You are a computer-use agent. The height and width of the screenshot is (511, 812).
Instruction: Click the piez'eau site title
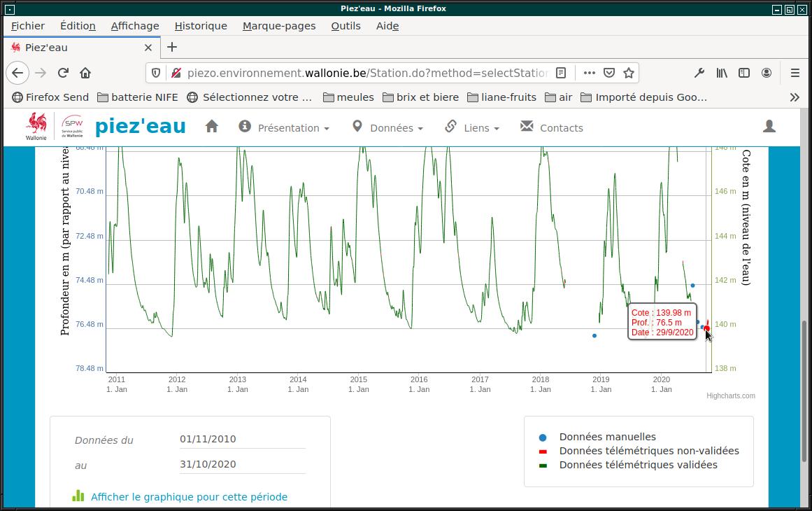pyautogui.click(x=141, y=127)
